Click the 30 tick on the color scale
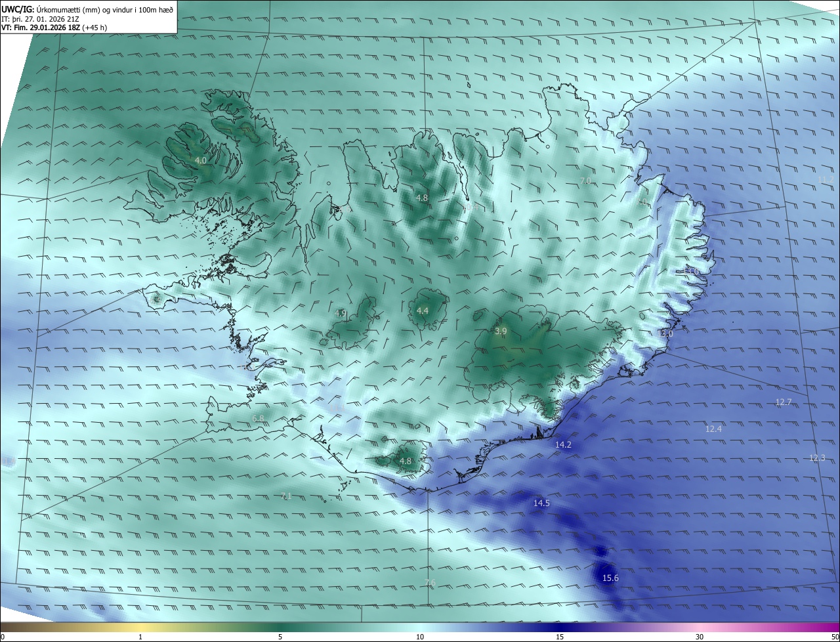840x642 pixels. pyautogui.click(x=700, y=637)
